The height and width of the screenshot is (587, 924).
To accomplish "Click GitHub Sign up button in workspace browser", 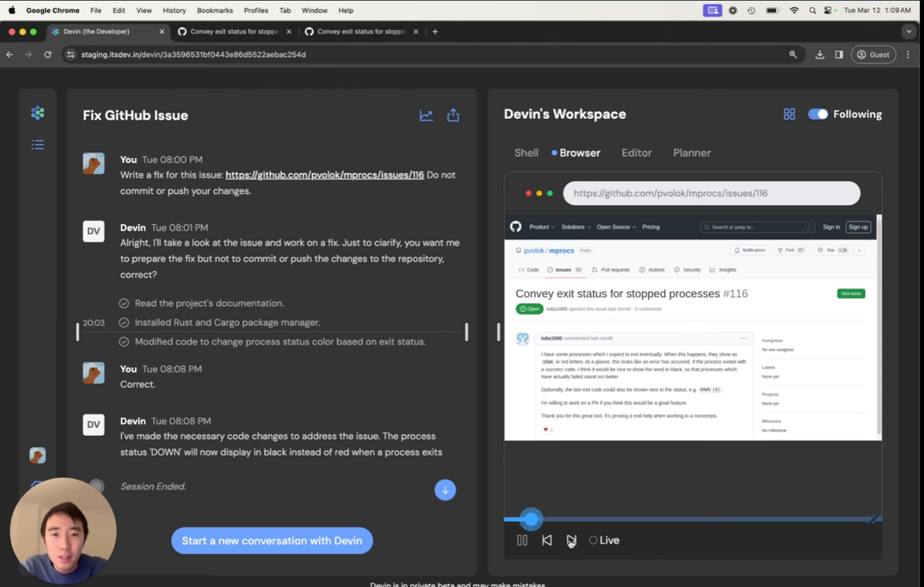I will tap(858, 227).
